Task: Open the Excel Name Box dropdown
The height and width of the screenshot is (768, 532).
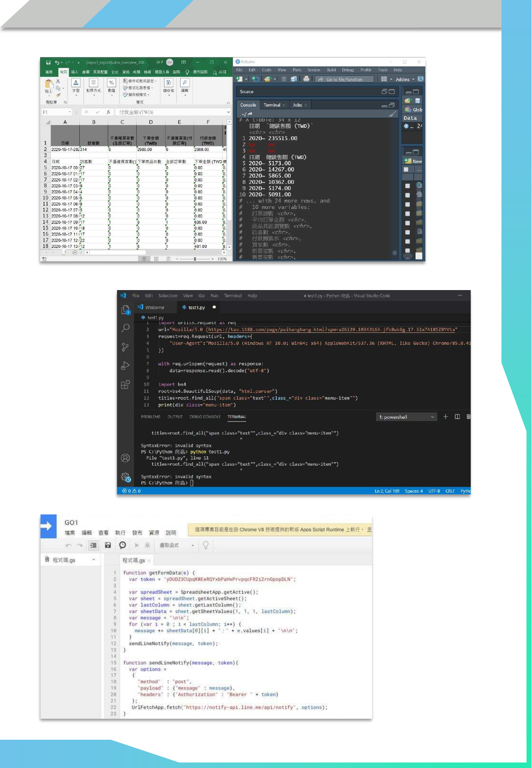Action: 70,112
